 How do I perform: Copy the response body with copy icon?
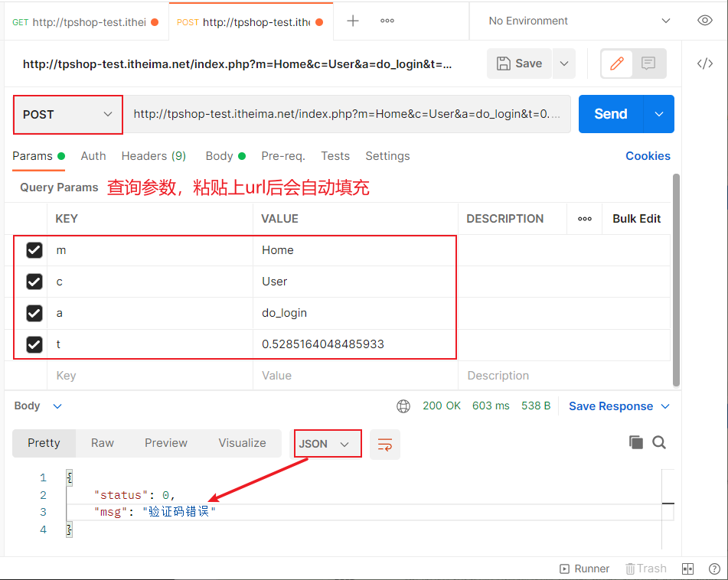click(x=635, y=442)
